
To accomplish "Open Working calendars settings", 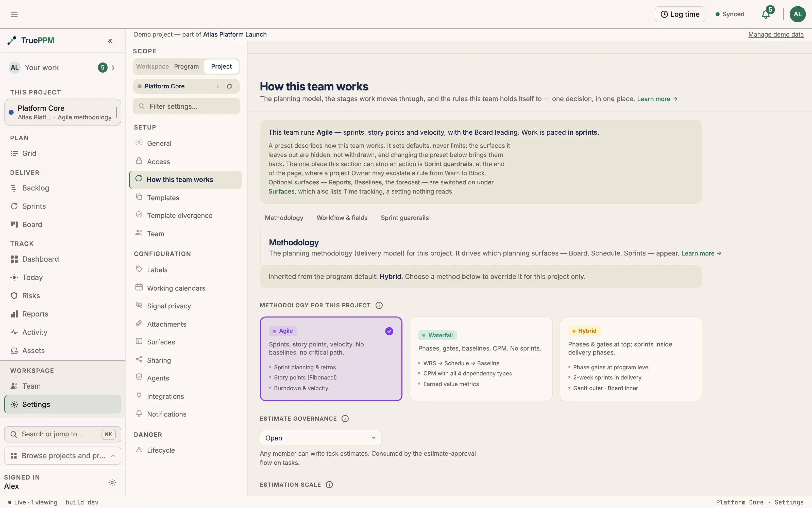I will [185, 288].
